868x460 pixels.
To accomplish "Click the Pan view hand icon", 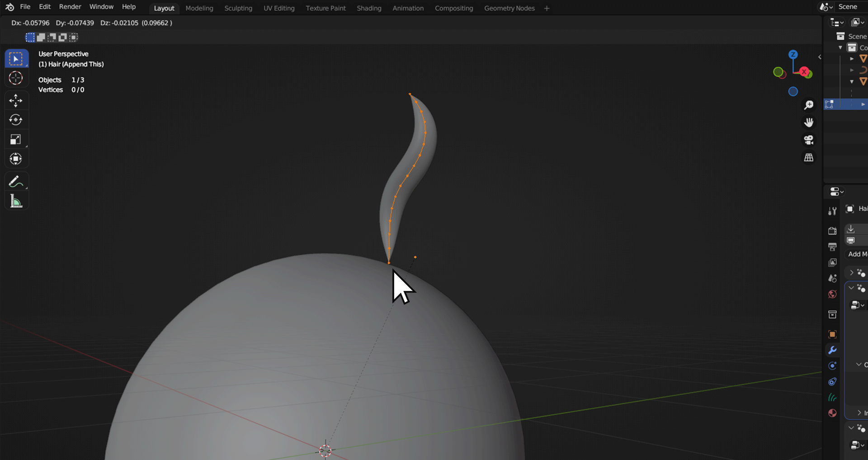I will coord(809,123).
